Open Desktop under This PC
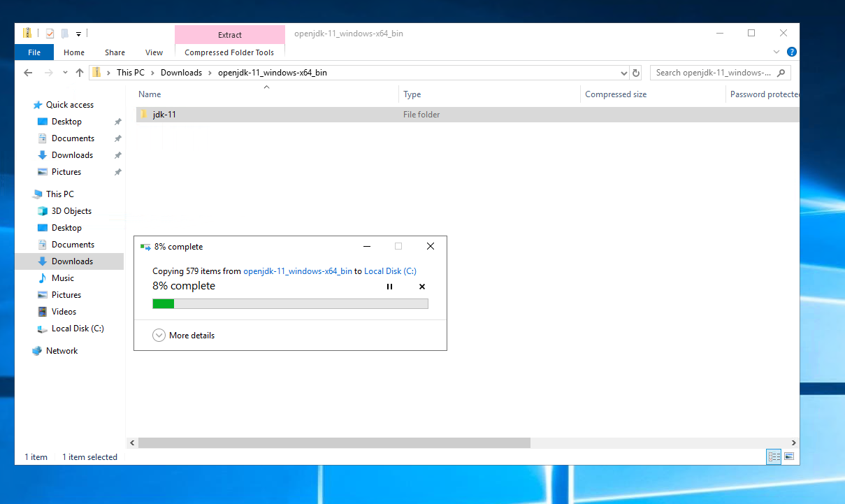Image resolution: width=845 pixels, height=504 pixels. tap(66, 228)
